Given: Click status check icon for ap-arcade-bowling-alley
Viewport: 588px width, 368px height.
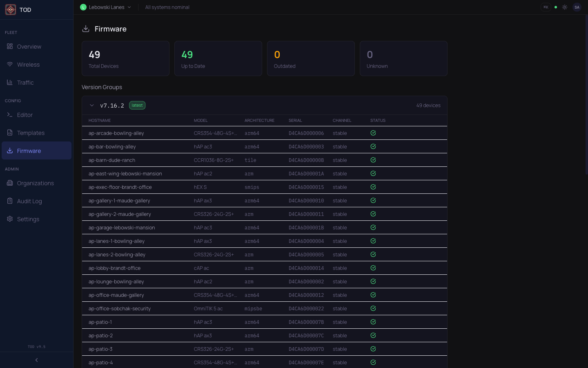Looking at the screenshot, I should click(373, 133).
